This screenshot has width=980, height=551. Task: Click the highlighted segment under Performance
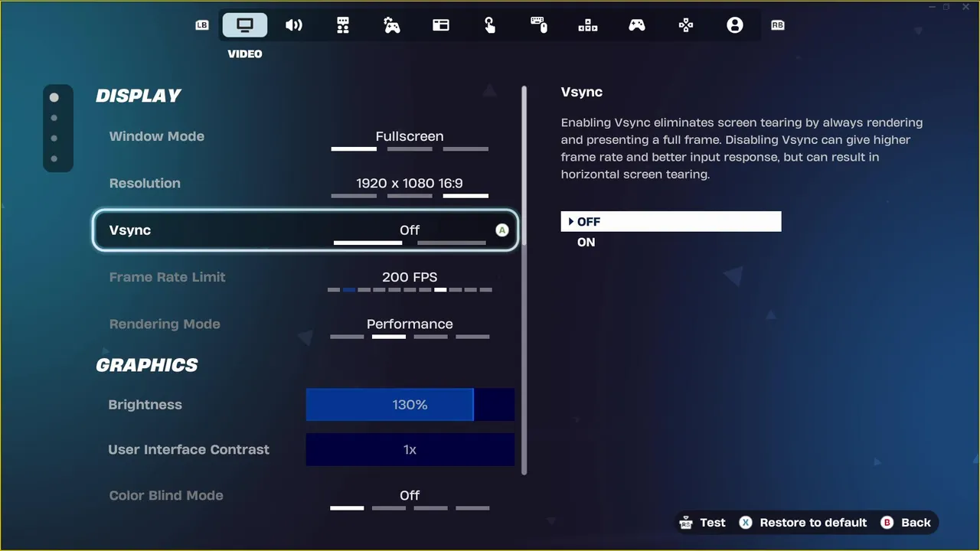point(389,336)
